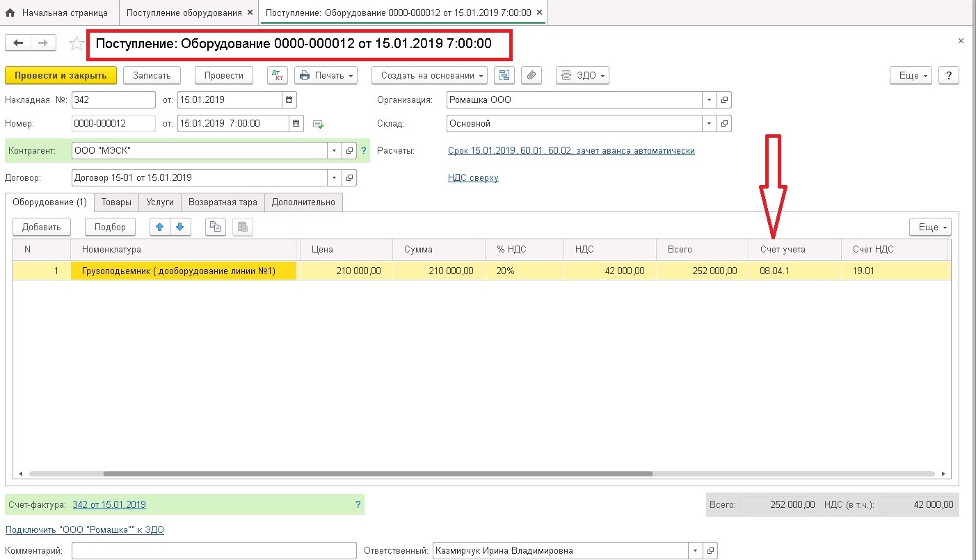Move table row up with blue arrow
The width and height of the screenshot is (976, 560).
(x=160, y=227)
